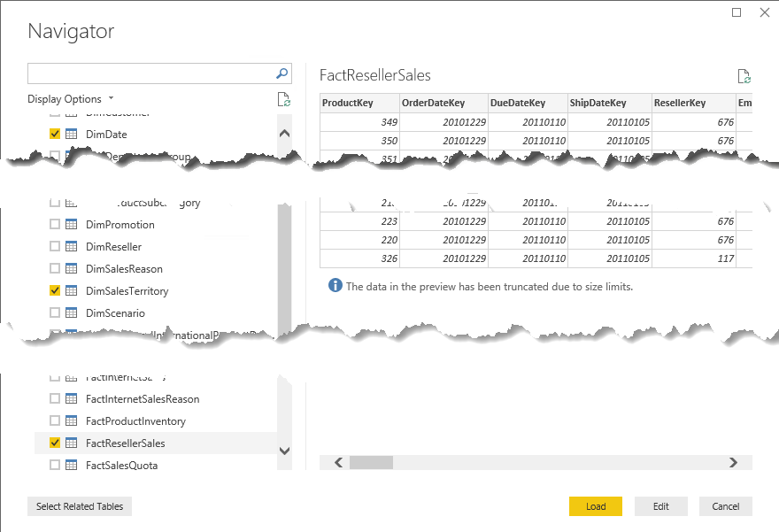
Task: Open the Display Options dropdown
Action: point(71,99)
